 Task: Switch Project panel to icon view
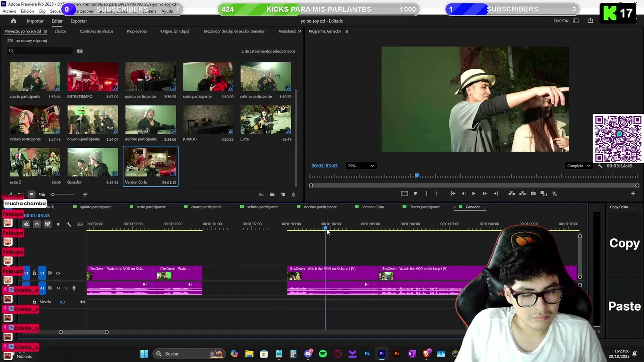31,194
